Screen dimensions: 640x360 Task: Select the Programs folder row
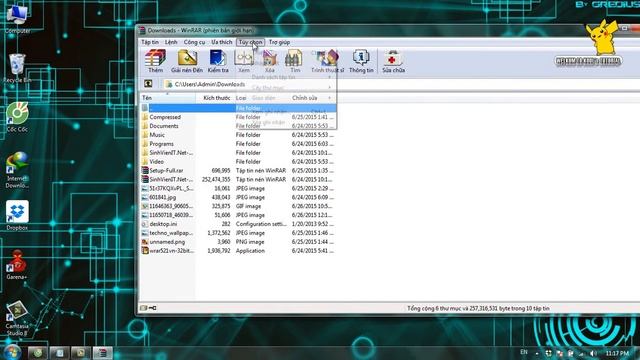238,144
